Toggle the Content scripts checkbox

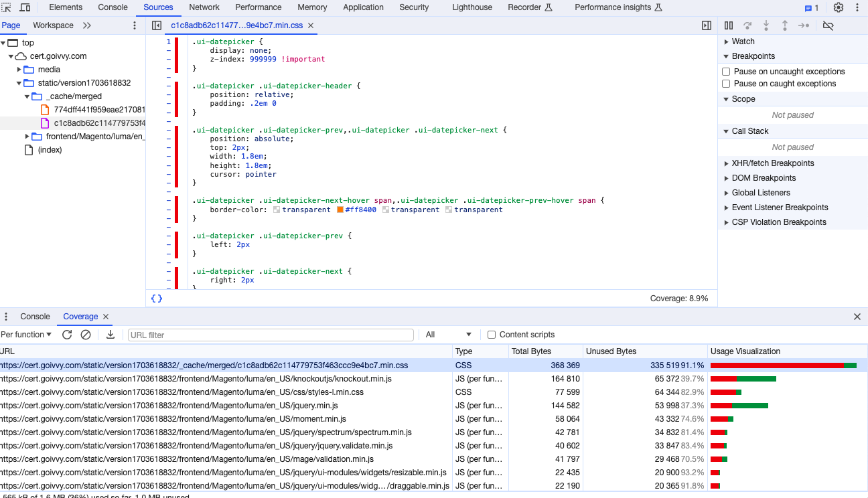coord(492,335)
